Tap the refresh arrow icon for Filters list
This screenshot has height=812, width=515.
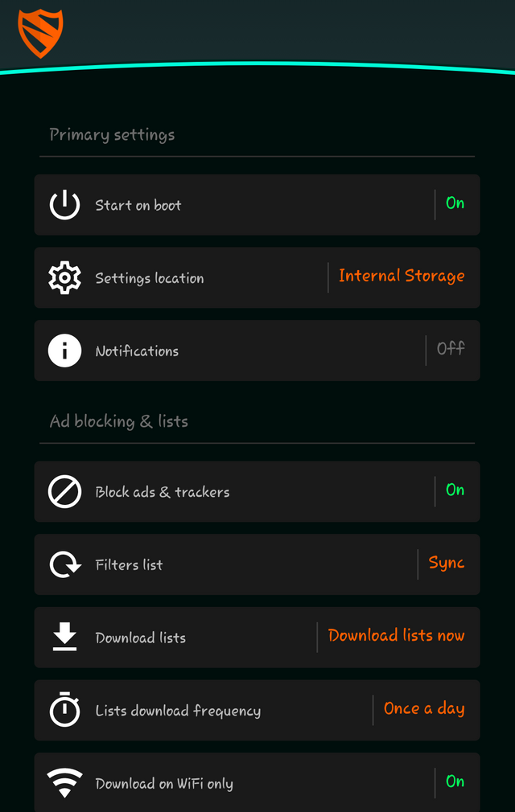pyautogui.click(x=64, y=564)
